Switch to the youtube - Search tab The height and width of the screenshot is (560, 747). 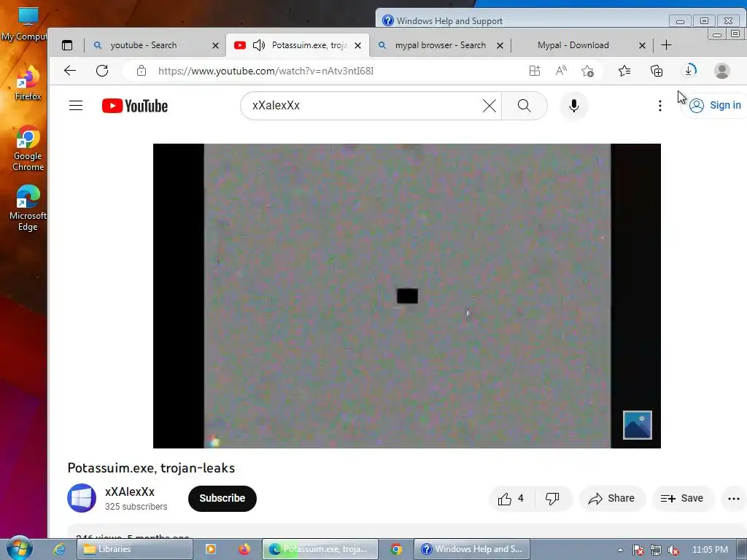click(x=144, y=45)
